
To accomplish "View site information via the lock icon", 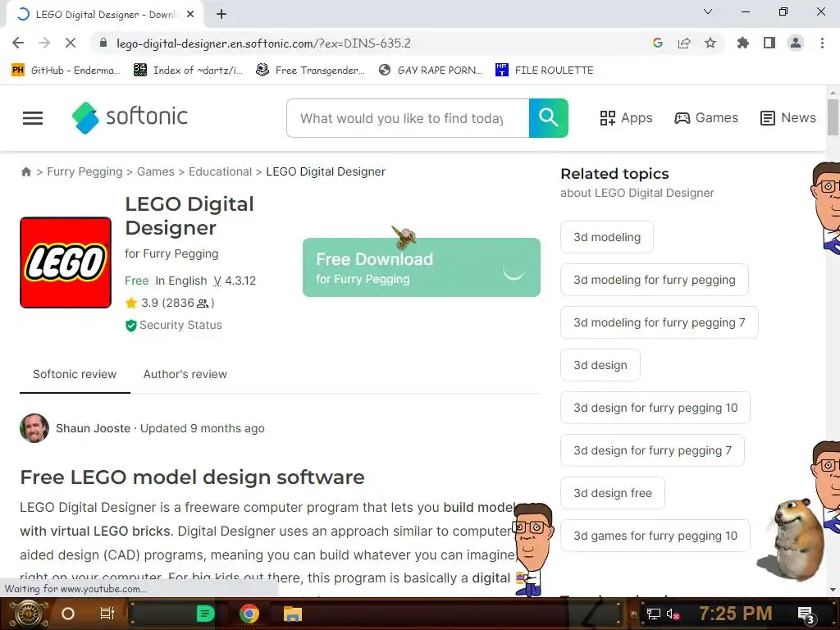I will [103, 43].
